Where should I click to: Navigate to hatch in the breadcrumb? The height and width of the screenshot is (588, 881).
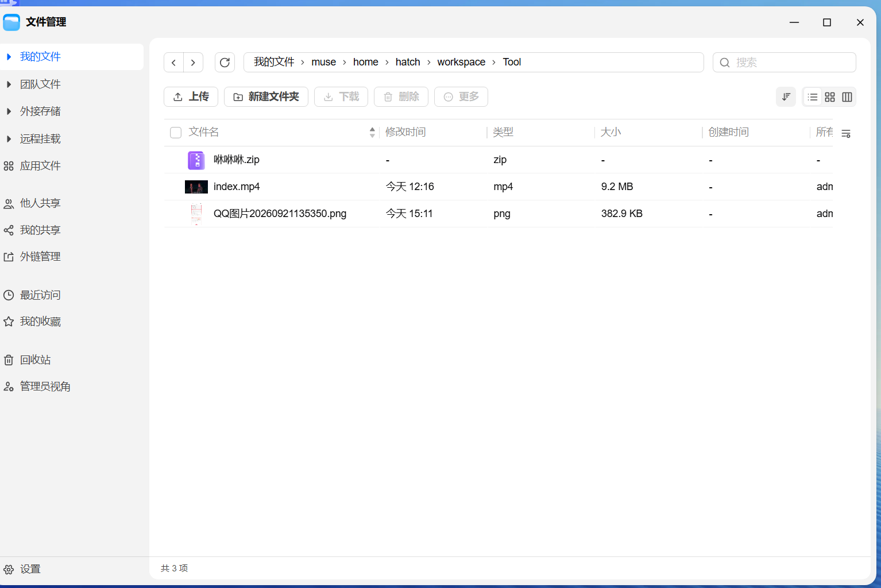(x=408, y=62)
